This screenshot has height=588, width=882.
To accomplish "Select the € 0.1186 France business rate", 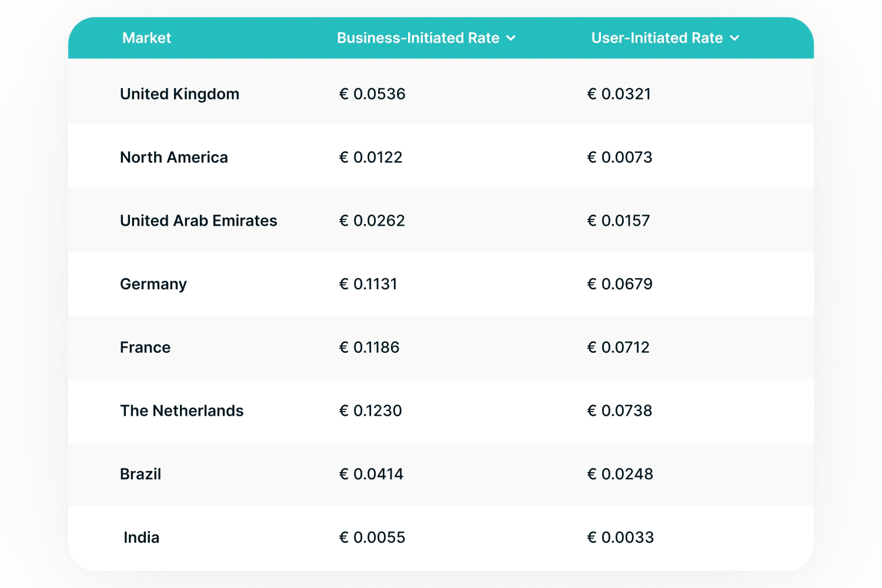I will [369, 347].
